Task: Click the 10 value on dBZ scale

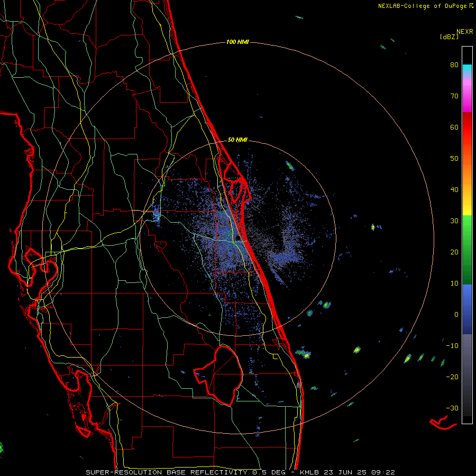Action: click(x=454, y=283)
